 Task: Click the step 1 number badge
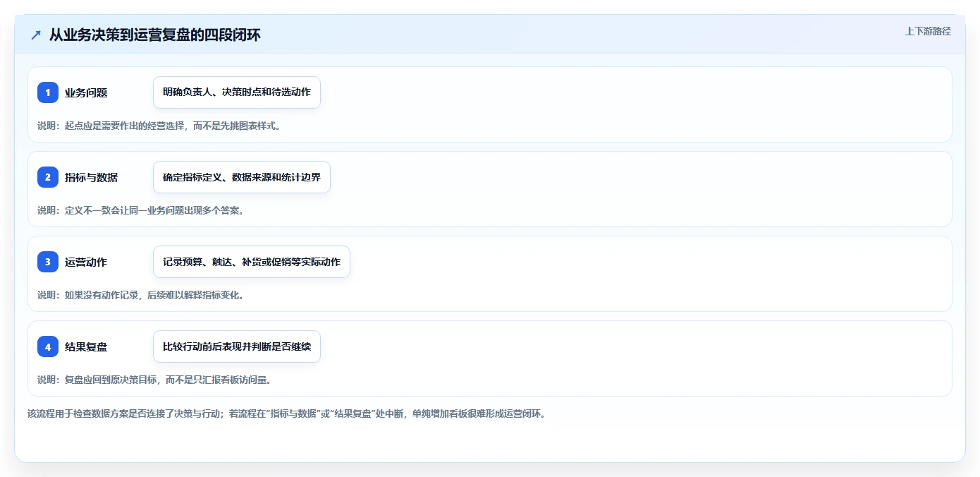point(48,92)
